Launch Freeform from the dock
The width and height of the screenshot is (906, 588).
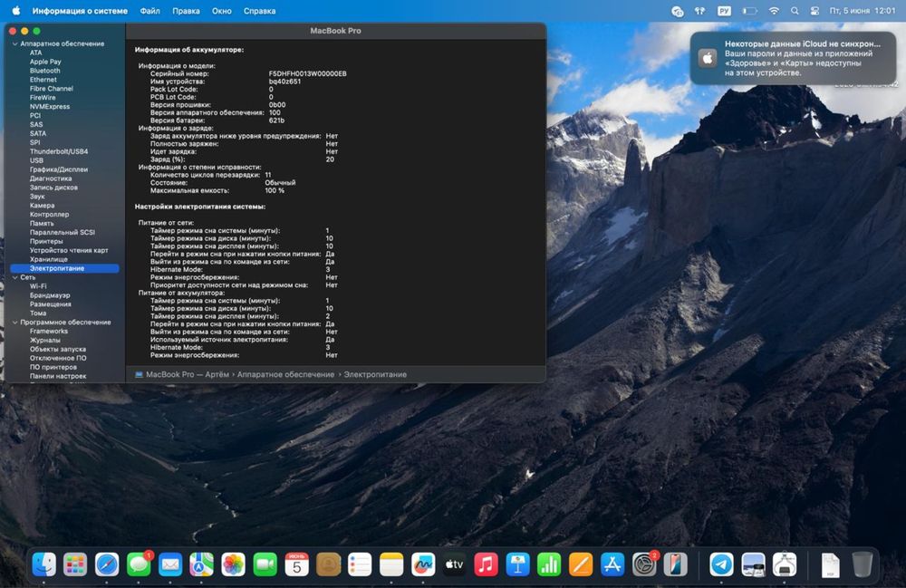(423, 564)
